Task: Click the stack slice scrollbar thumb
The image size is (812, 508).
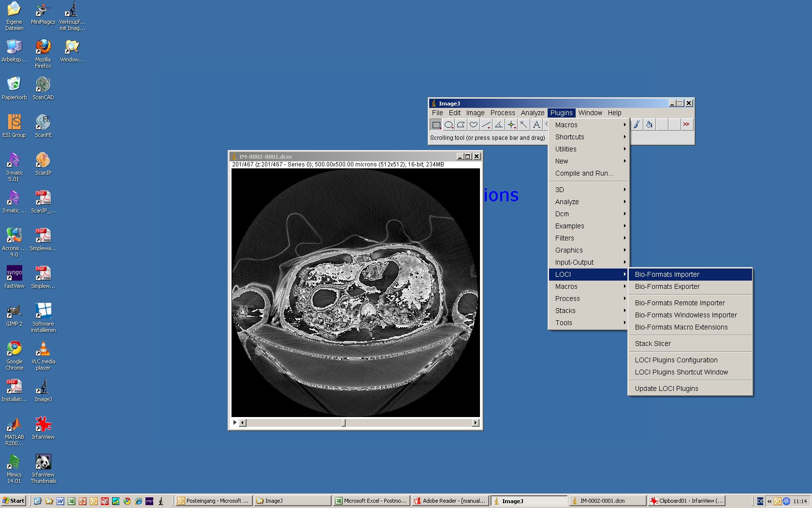Action: click(x=344, y=423)
